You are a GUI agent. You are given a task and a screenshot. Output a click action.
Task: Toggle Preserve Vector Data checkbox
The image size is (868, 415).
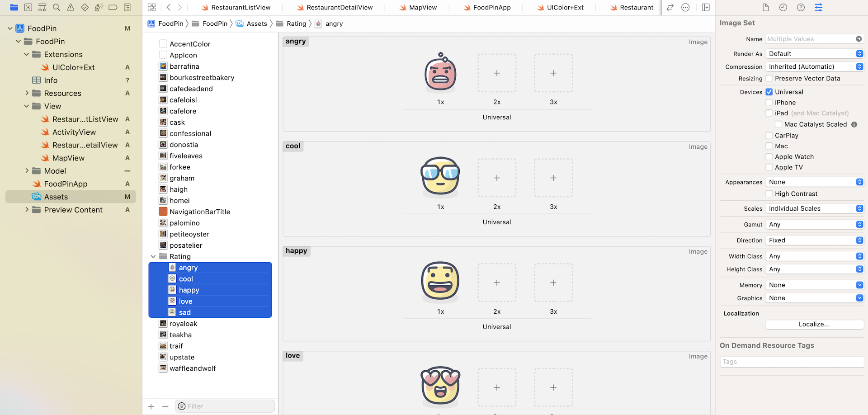[x=769, y=79]
